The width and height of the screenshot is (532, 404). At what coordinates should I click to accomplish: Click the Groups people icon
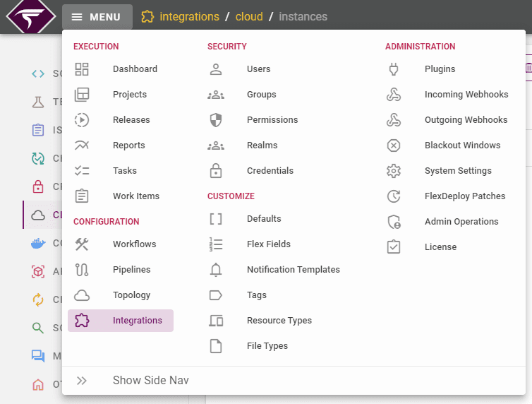[x=216, y=95]
